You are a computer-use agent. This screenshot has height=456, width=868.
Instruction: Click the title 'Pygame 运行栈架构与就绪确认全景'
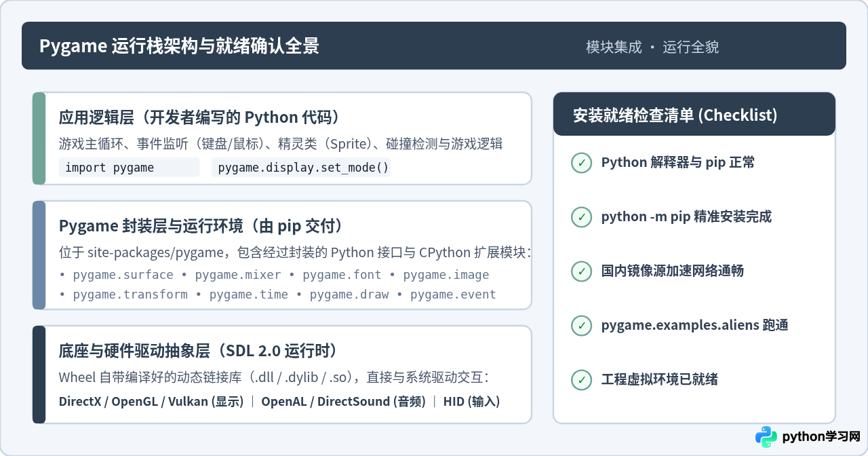[x=179, y=46]
